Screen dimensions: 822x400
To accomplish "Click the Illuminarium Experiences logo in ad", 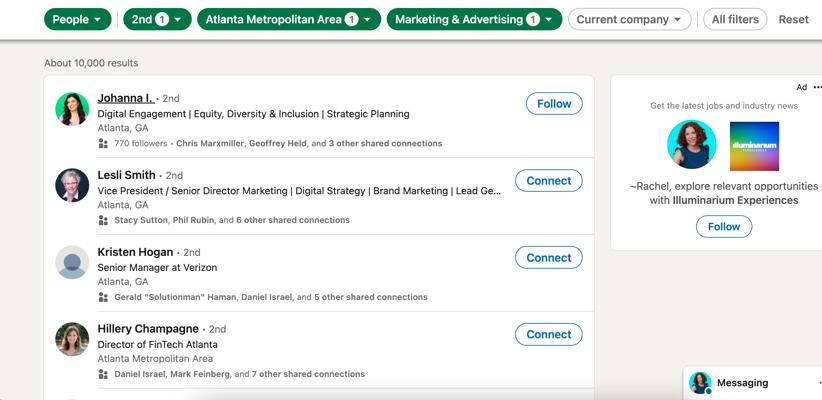I will [x=754, y=146].
